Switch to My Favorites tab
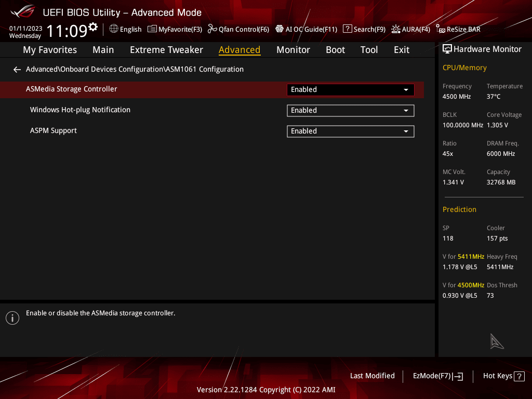The height and width of the screenshot is (399, 532). (x=50, y=50)
